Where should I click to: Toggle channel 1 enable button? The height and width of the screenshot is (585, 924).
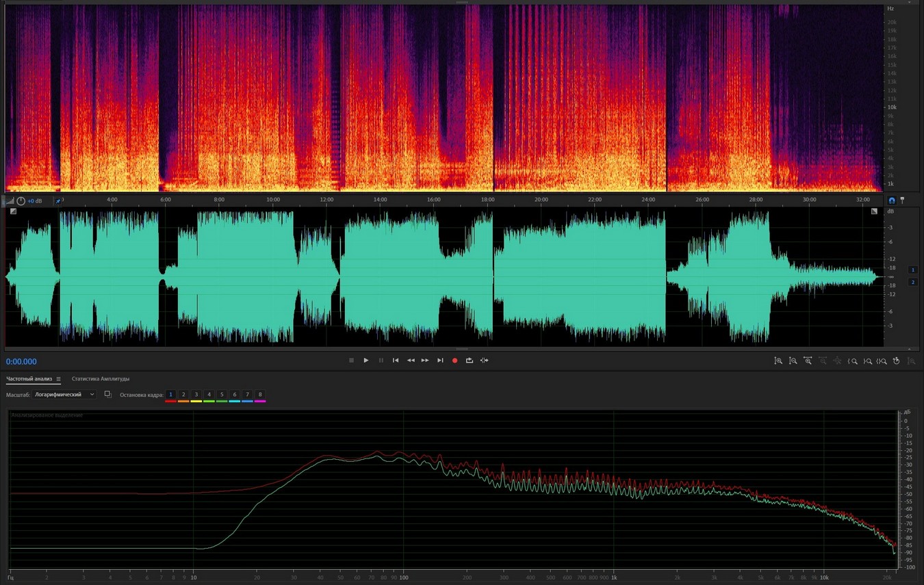pos(912,270)
